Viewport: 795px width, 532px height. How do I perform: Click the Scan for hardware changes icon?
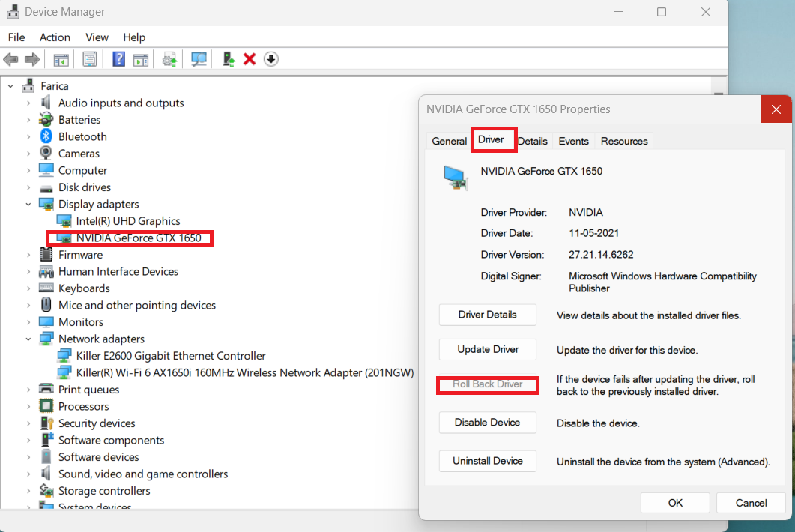coord(199,59)
